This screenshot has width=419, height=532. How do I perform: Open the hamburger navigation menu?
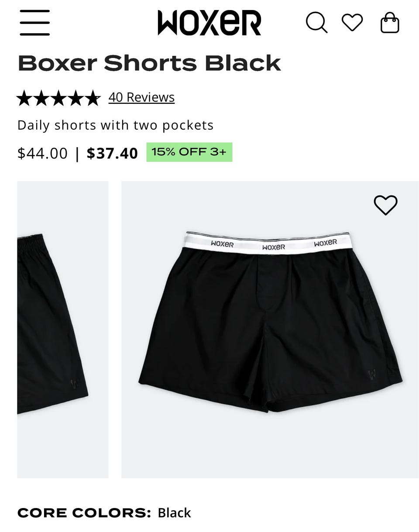click(34, 23)
